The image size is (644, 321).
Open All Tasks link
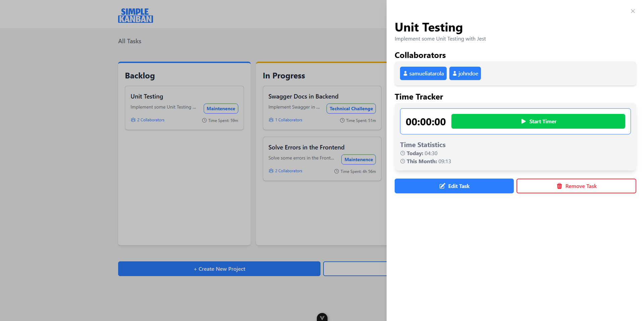(130, 41)
